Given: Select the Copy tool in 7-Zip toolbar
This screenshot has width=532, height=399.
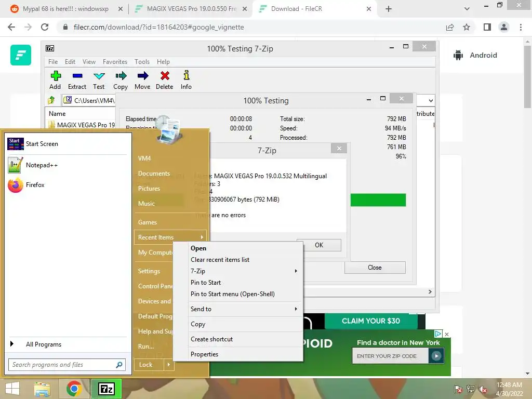Looking at the screenshot, I should pyautogui.click(x=121, y=81).
